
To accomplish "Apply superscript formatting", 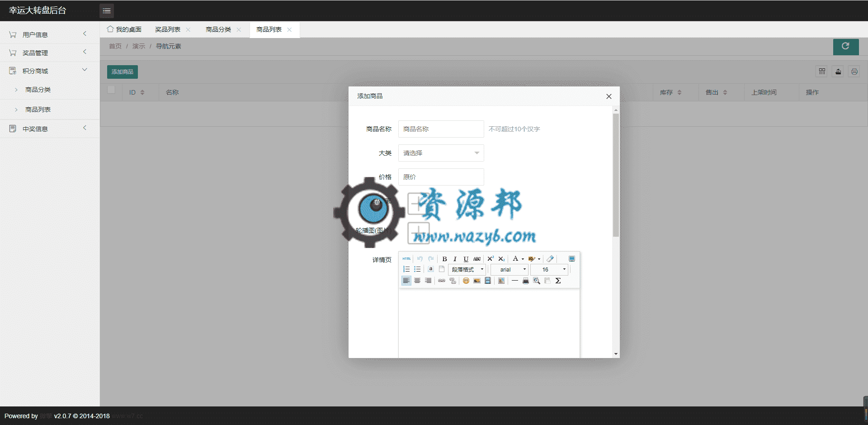I will (491, 259).
